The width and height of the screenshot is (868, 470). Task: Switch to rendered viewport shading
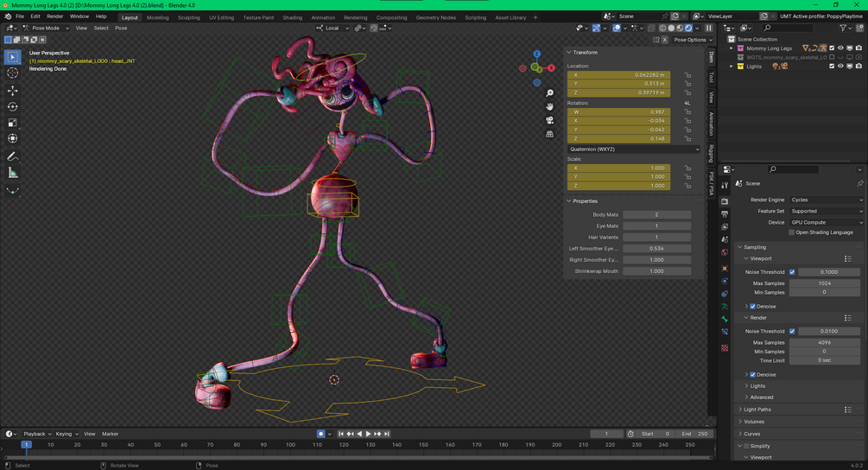pos(688,28)
